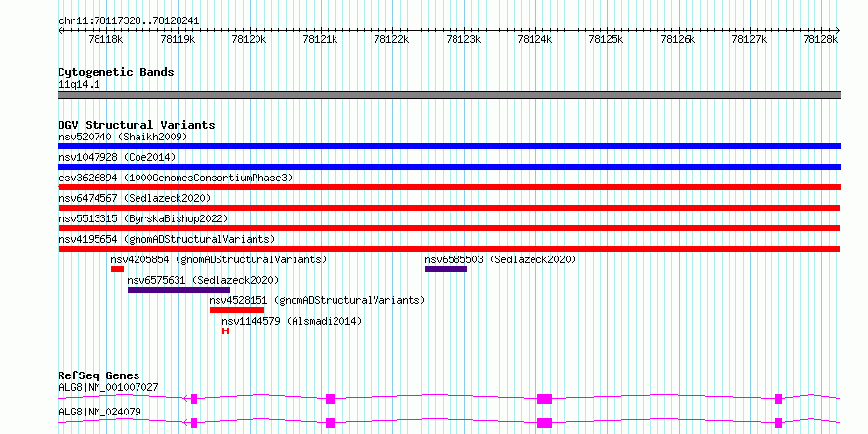
Task: Open the nsv6585503 (Sedlazeck2020) label
Action: click(500, 259)
